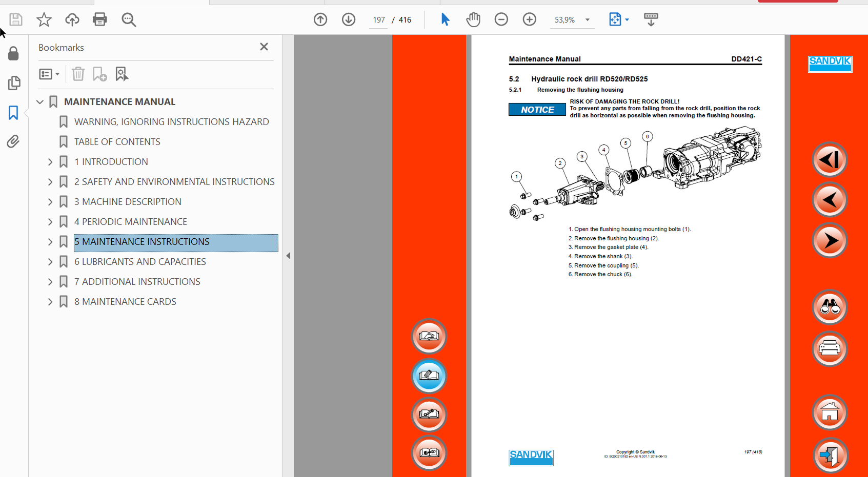Click the round printer button
868x477 pixels.
click(x=830, y=349)
